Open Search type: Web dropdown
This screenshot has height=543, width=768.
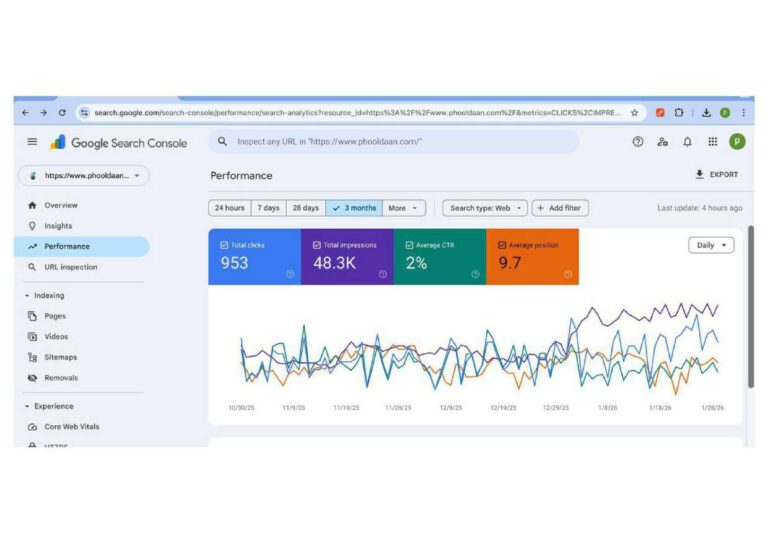485,208
